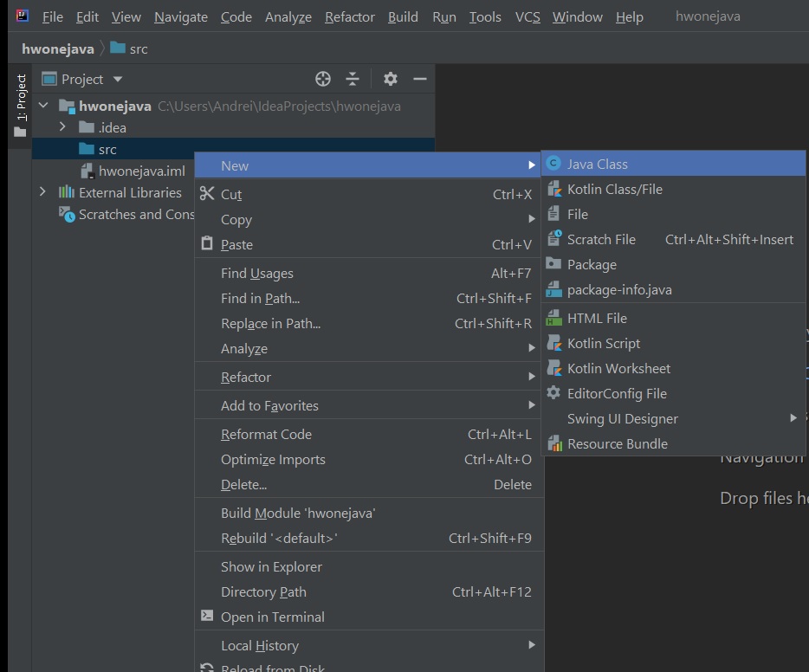Select hwonejava.iml in project tree

pos(141,171)
